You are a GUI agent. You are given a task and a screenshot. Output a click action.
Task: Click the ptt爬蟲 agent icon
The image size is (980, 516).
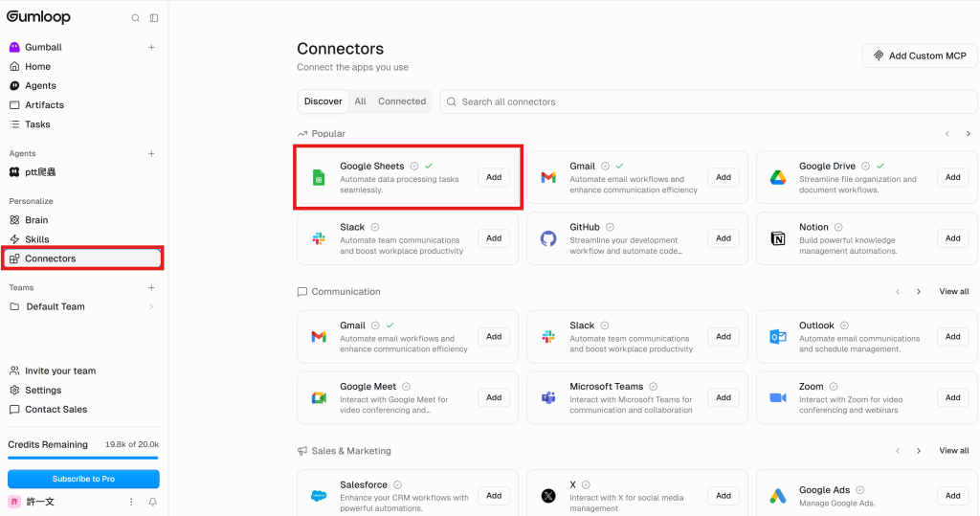[x=14, y=172]
